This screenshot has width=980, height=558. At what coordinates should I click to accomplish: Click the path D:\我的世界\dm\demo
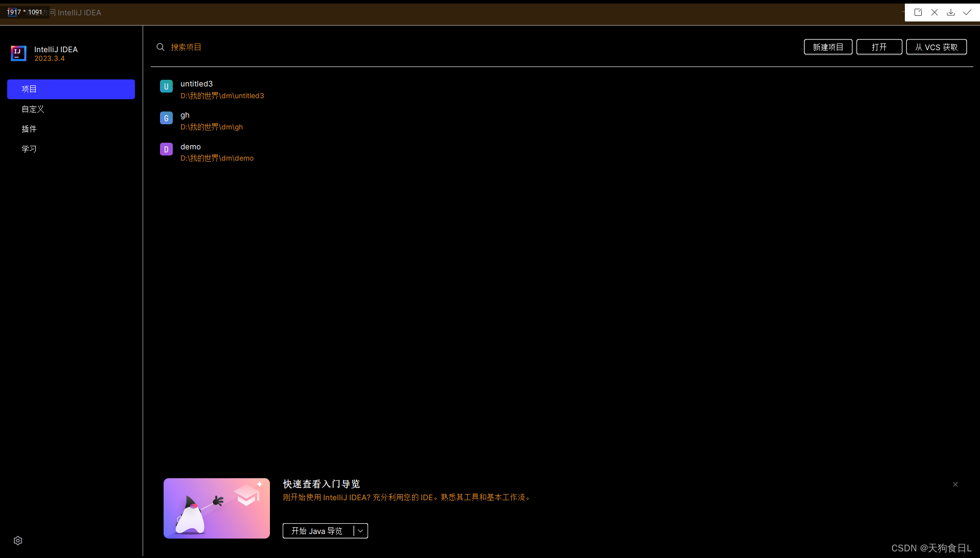[x=217, y=158]
